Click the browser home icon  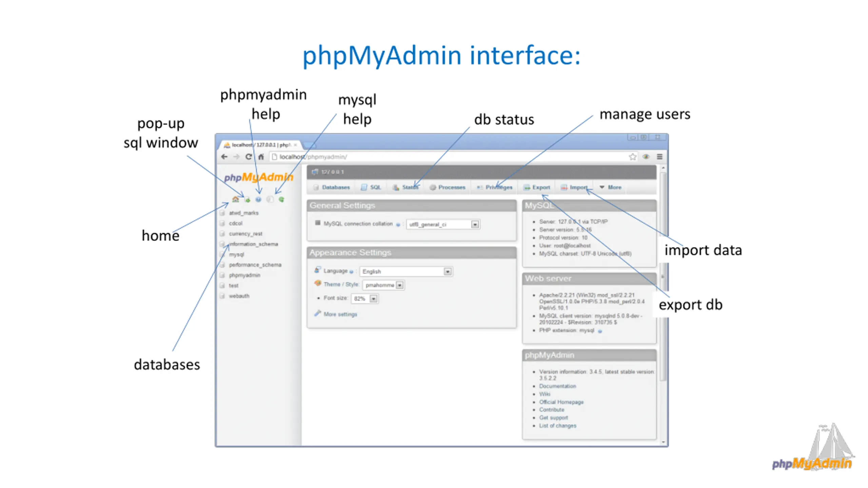(261, 157)
